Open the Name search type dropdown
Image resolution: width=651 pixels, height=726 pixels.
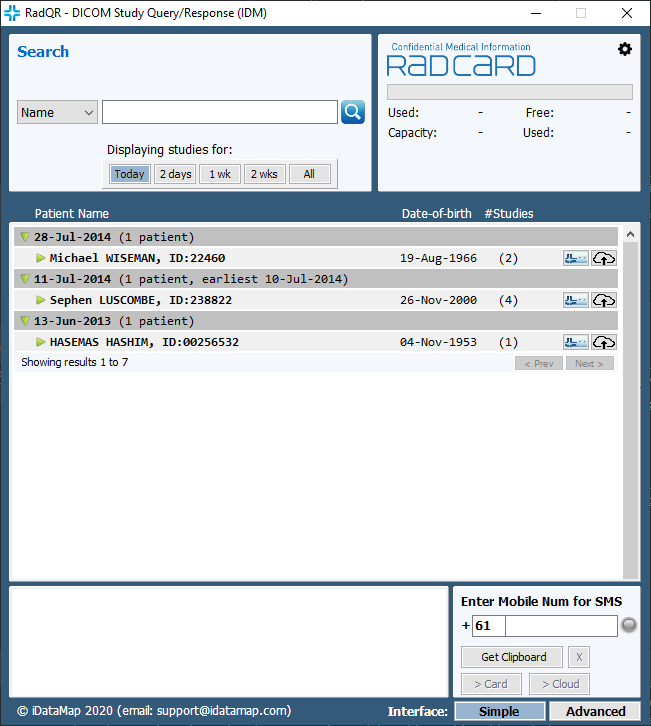(57, 112)
